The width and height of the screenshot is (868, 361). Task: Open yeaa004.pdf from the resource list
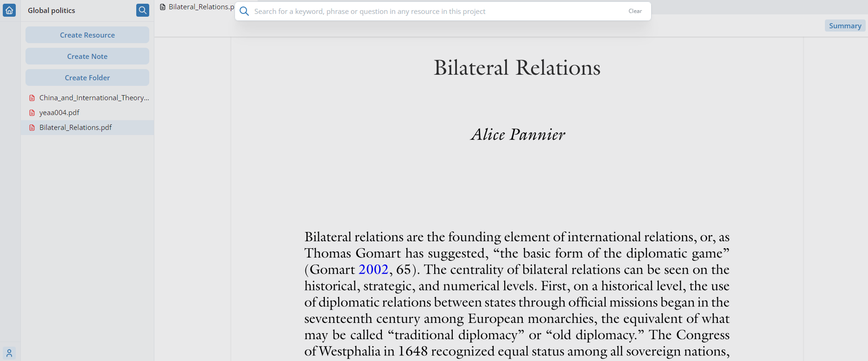click(59, 113)
